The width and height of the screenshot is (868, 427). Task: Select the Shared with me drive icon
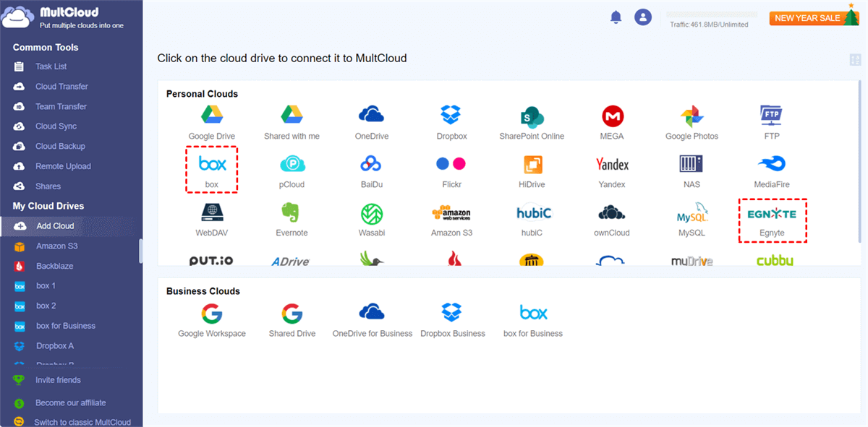pyautogui.click(x=292, y=114)
